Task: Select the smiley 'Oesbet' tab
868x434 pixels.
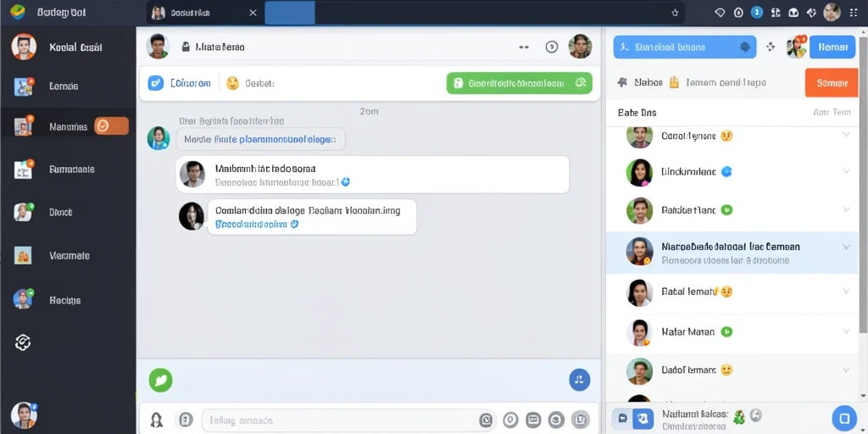Action: pos(250,83)
